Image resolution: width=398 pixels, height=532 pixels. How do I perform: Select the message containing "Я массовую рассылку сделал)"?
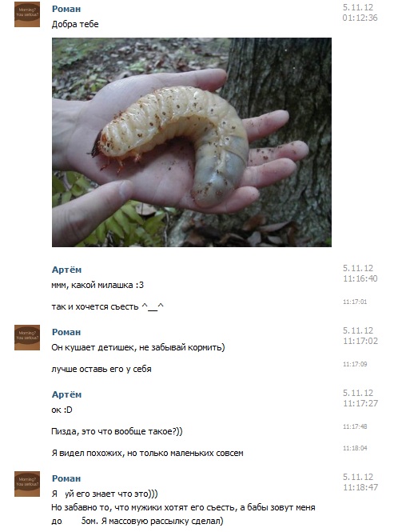(x=183, y=507)
